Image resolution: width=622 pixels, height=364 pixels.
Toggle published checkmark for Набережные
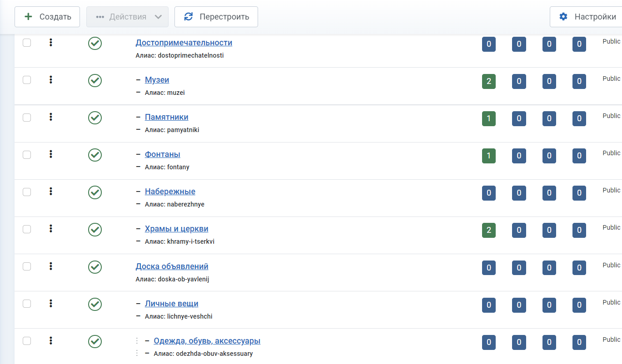pyautogui.click(x=95, y=192)
